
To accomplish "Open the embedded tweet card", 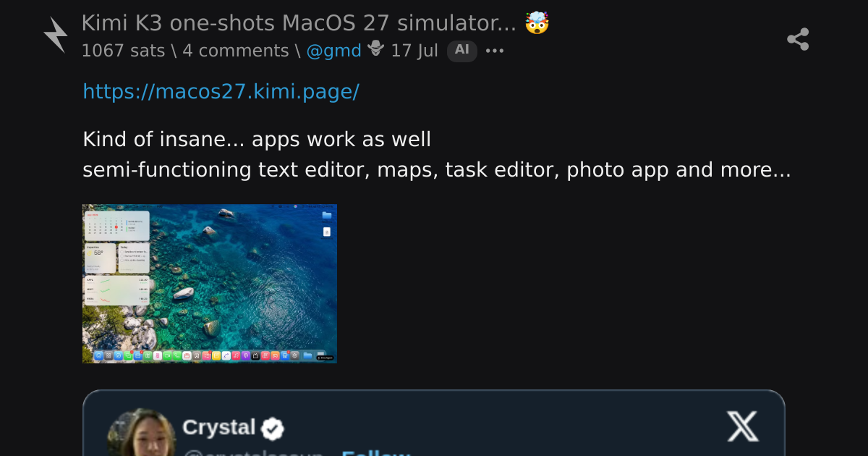I will pos(434,423).
